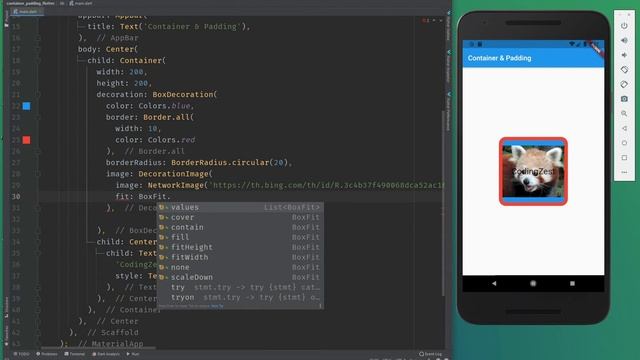The width and height of the screenshot is (640, 360).
Task: Click the 'Colors.red' text on line 25
Action: point(171,140)
